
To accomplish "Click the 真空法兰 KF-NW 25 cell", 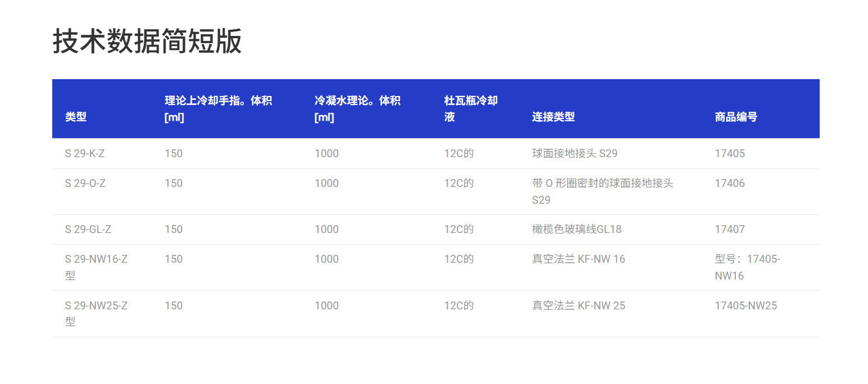I will pyautogui.click(x=579, y=306).
